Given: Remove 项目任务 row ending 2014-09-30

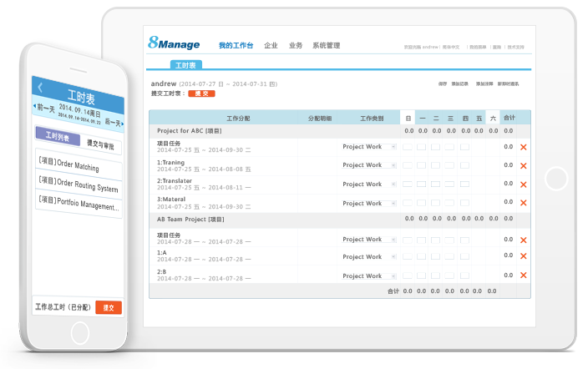Looking at the screenshot, I should [x=524, y=148].
